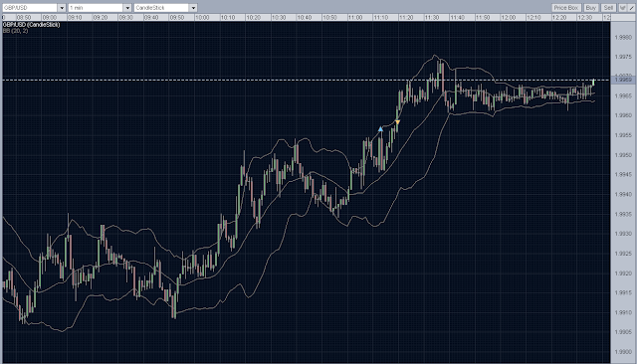This screenshot has width=637, height=364.
Task: Click the 11:00 time axis label
Action: [355, 18]
